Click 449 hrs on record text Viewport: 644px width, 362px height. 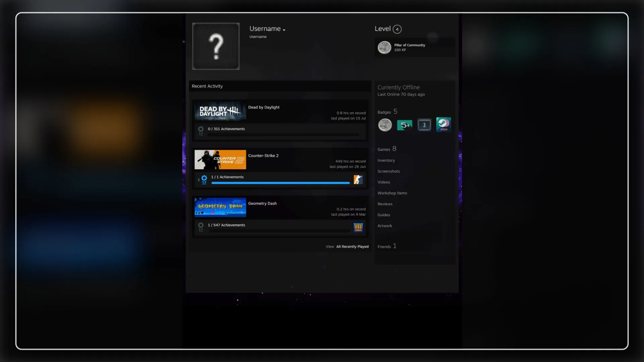click(x=351, y=161)
